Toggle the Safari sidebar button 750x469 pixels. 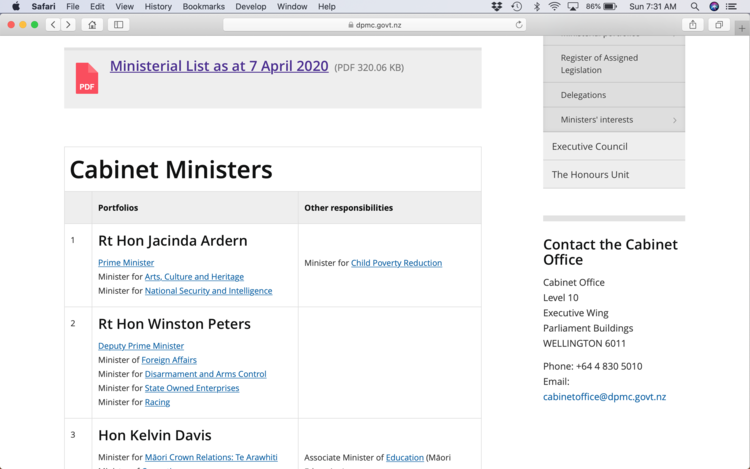tap(119, 25)
